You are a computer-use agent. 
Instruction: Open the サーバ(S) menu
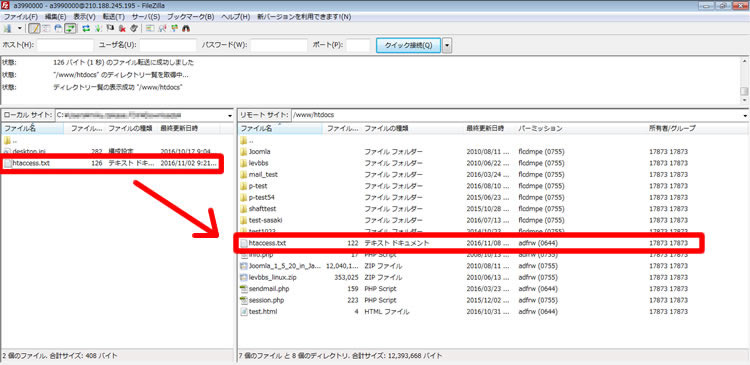146,17
